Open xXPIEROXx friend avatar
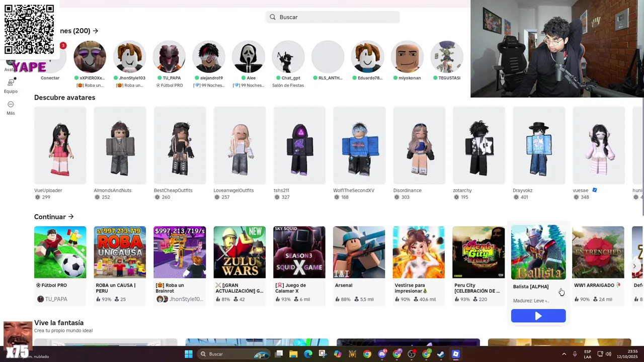Viewport: 644px width, 362px height. click(x=90, y=57)
